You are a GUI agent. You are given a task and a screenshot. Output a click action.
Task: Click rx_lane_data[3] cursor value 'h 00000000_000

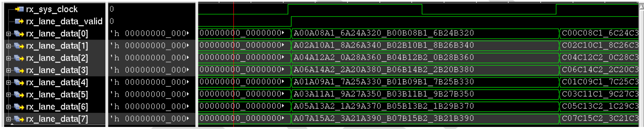(150, 70)
